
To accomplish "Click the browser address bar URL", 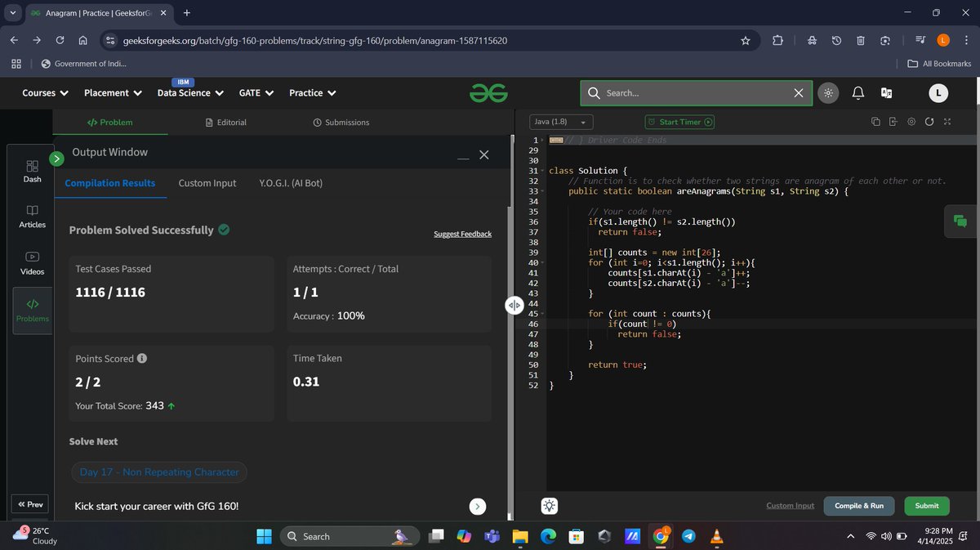I will coord(314,40).
